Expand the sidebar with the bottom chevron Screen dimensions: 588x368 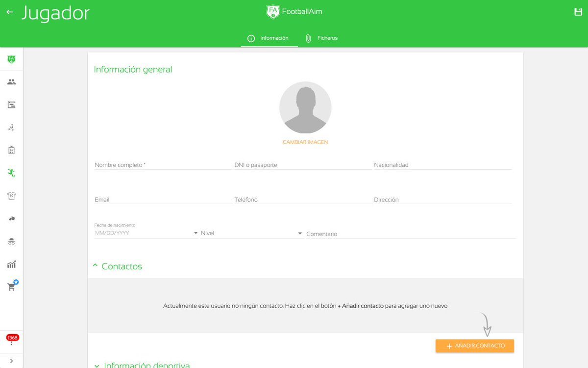(11, 361)
